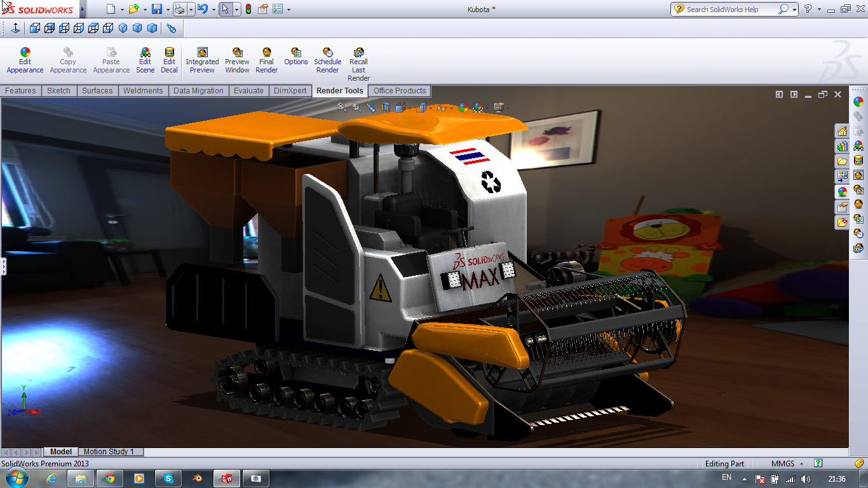This screenshot has width=868, height=488.
Task: Click the Paste Appearance tool
Action: tap(111, 60)
